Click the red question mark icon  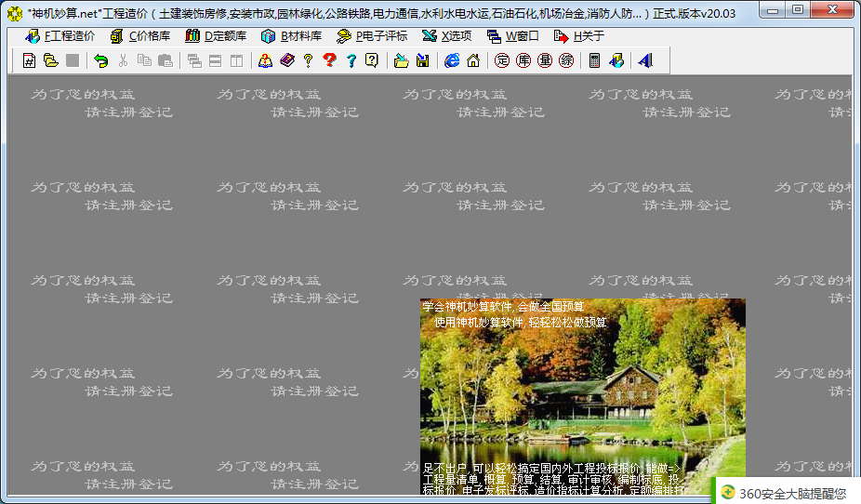coord(329,61)
